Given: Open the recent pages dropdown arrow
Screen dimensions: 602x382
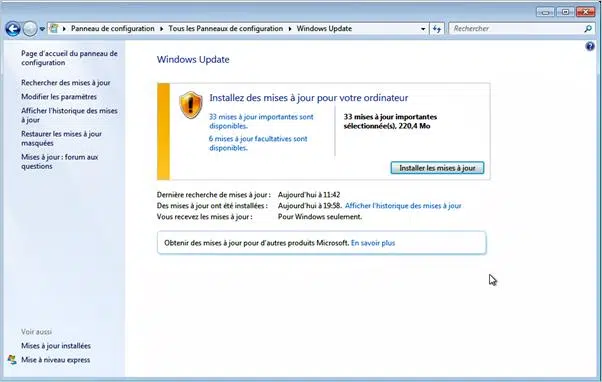Looking at the screenshot, I should [42, 29].
